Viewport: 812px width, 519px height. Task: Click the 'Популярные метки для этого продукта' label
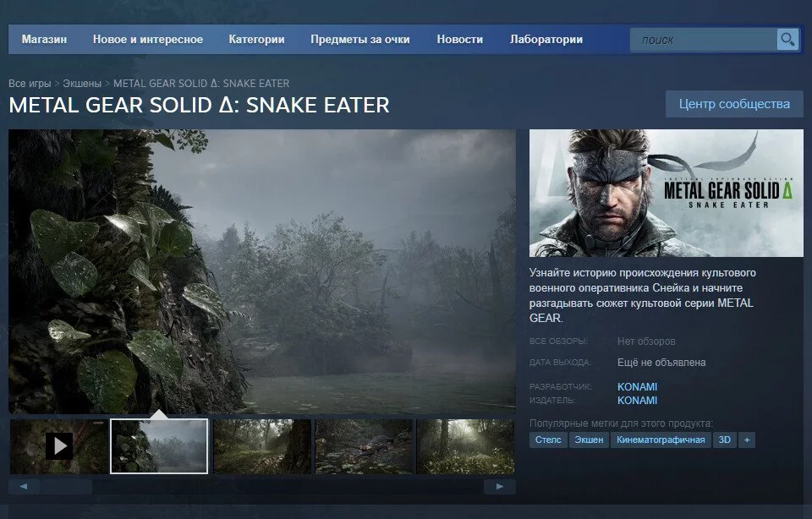[621, 423]
